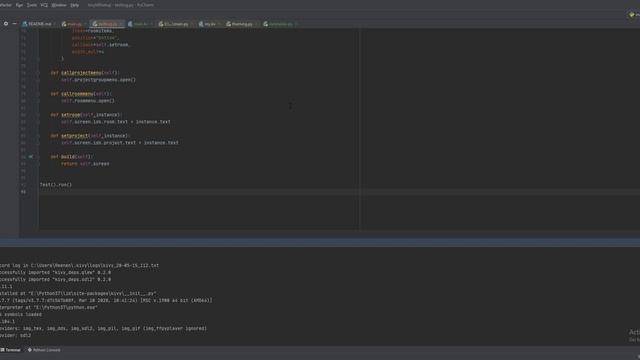Image resolution: width=640 pixels, height=360 pixels.
Task: Collapse the setroom method fold marker
Action: click(38, 115)
